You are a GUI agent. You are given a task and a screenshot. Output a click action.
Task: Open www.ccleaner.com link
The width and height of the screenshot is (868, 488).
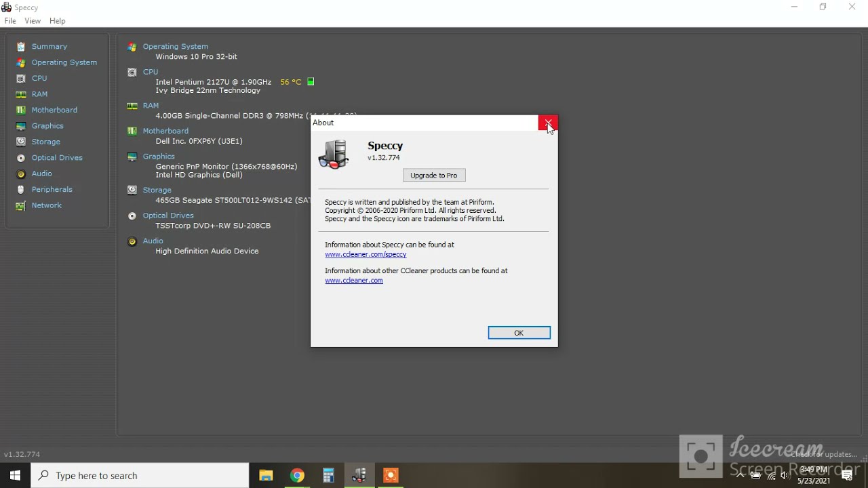pyautogui.click(x=354, y=281)
